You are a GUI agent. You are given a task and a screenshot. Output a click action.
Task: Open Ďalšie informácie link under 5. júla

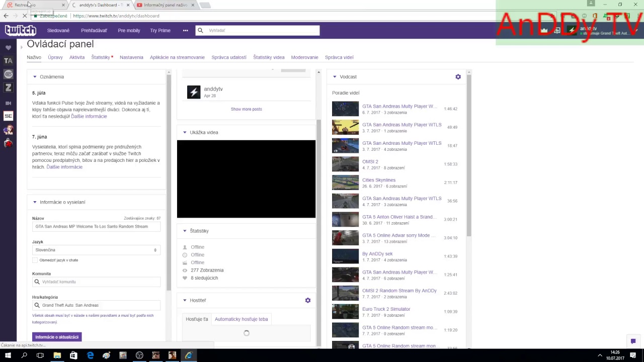(x=89, y=116)
